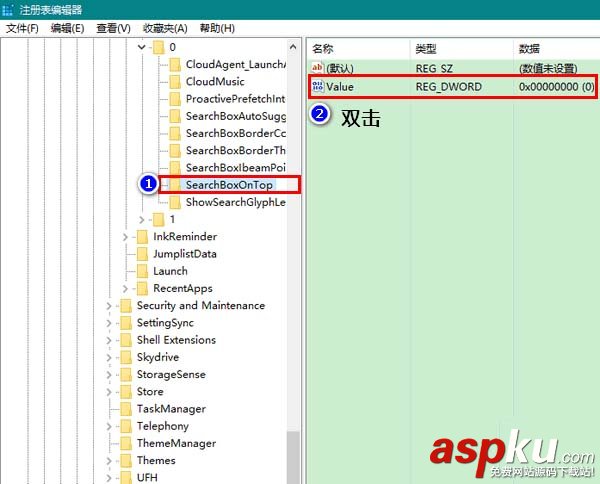600x484 pixels.
Task: Click the SearchBoxBorderCc folder icon
Action: 175,134
